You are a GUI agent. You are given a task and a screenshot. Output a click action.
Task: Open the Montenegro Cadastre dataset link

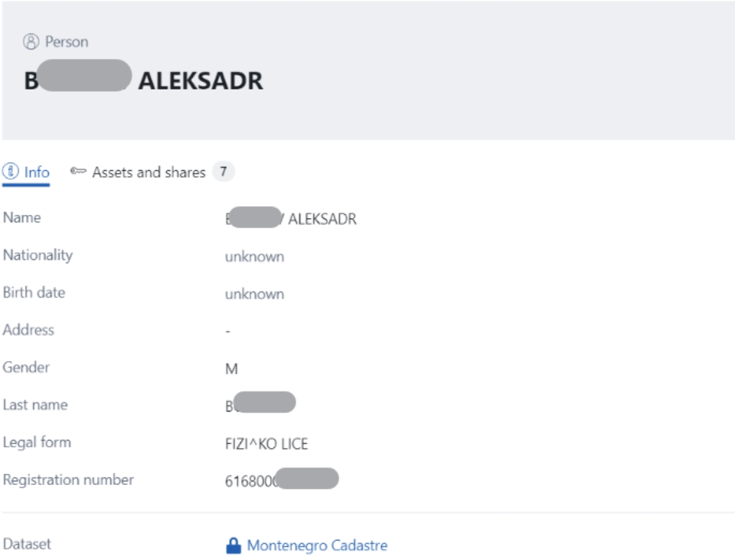point(317,545)
